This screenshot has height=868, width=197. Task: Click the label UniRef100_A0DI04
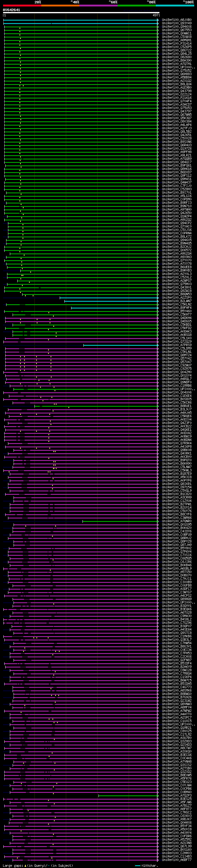[176, 419]
